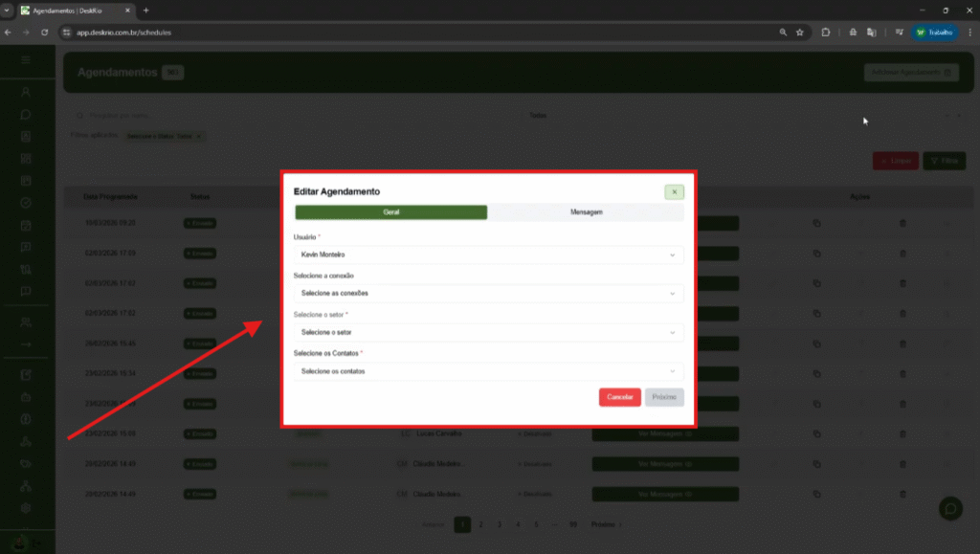Open the browser extensions puzzle icon
This screenshot has width=980, height=554.
825,33
